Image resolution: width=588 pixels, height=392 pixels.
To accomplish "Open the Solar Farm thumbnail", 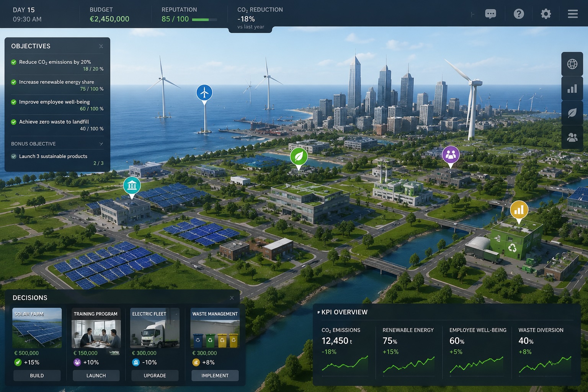I will tap(37, 328).
